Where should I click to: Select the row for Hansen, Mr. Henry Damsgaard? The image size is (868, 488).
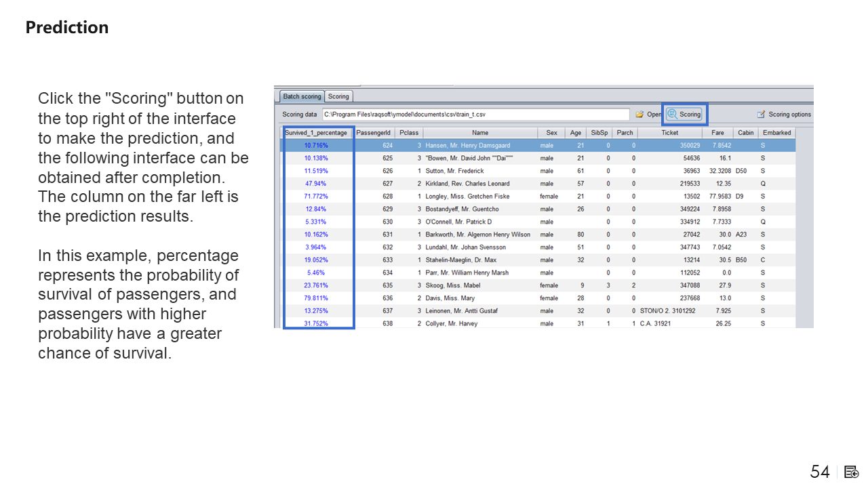[x=538, y=146]
